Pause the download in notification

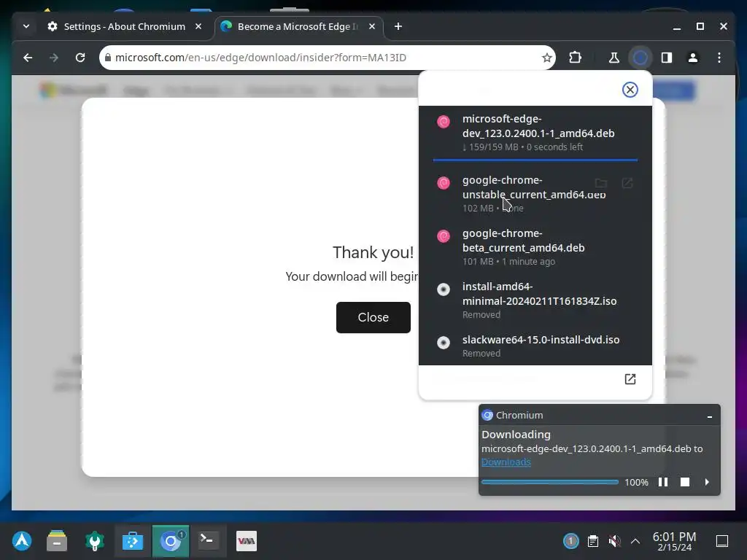(662, 482)
